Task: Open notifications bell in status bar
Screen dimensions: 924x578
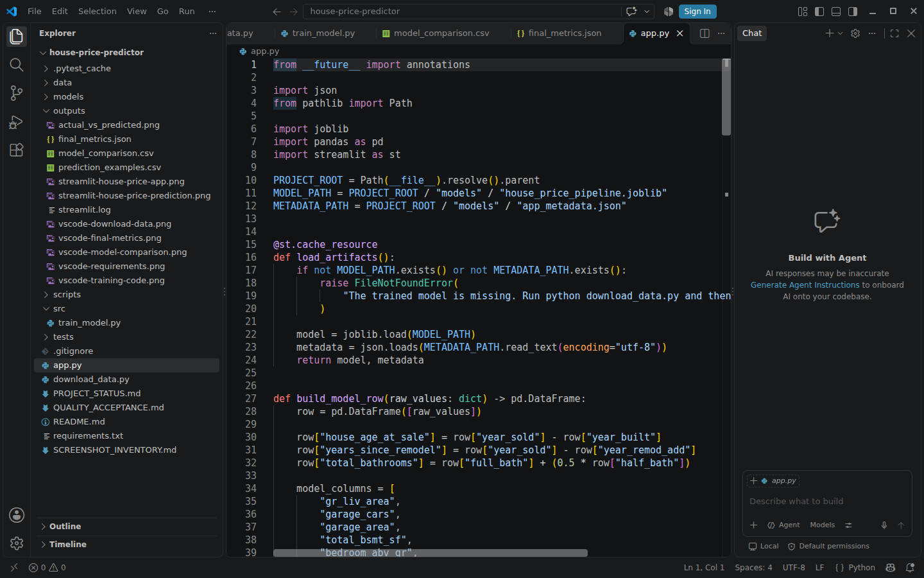Action: point(910,568)
